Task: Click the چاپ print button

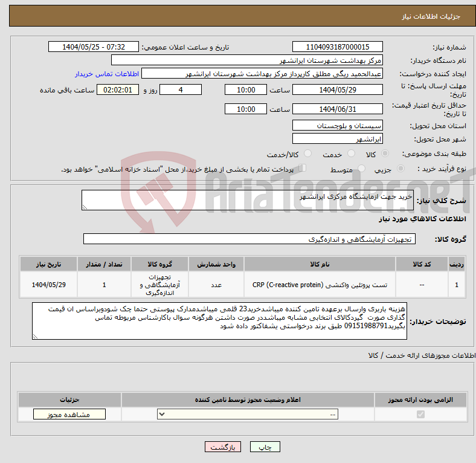Action: coord(265,447)
